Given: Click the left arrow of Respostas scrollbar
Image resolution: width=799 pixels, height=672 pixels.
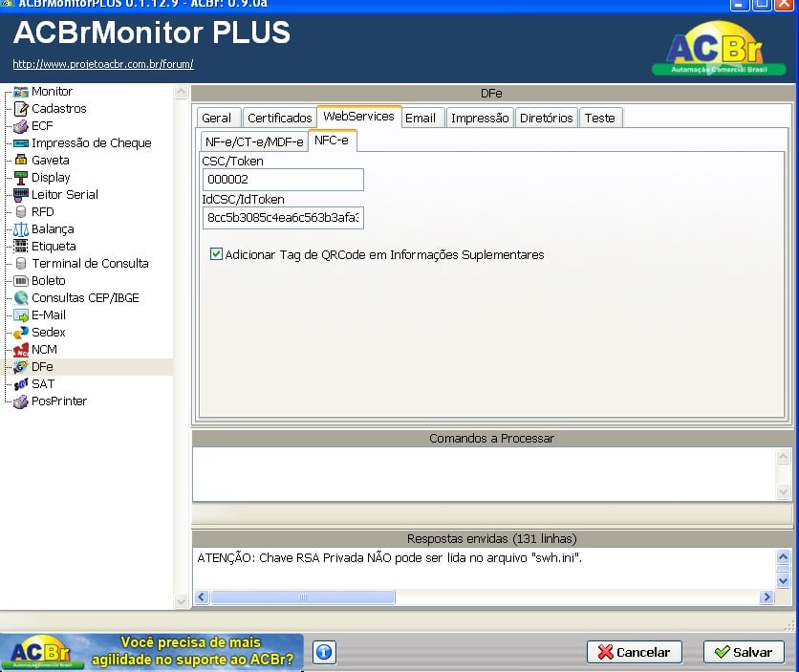Looking at the screenshot, I should (x=202, y=596).
